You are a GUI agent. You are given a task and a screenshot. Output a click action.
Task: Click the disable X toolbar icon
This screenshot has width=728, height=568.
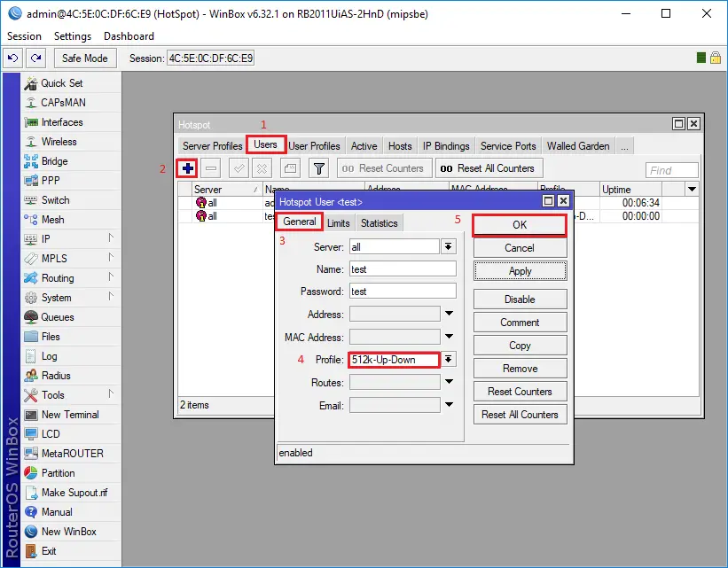coord(262,168)
